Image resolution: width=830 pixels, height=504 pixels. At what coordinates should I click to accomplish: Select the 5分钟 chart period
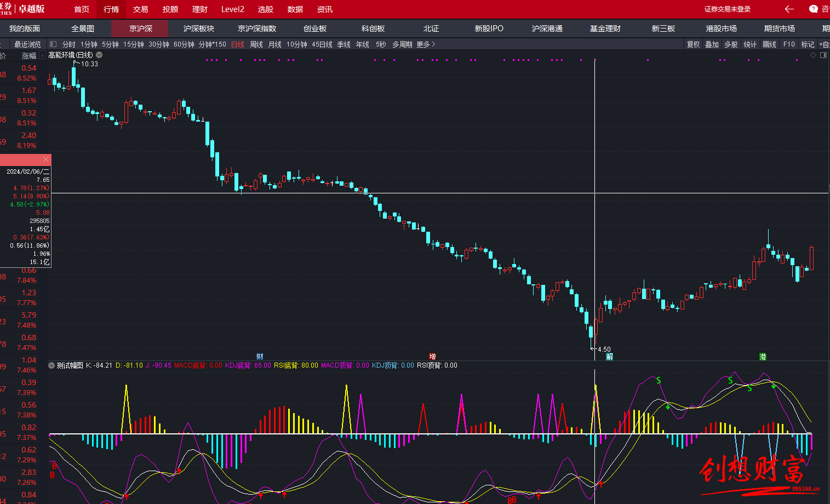[110, 44]
